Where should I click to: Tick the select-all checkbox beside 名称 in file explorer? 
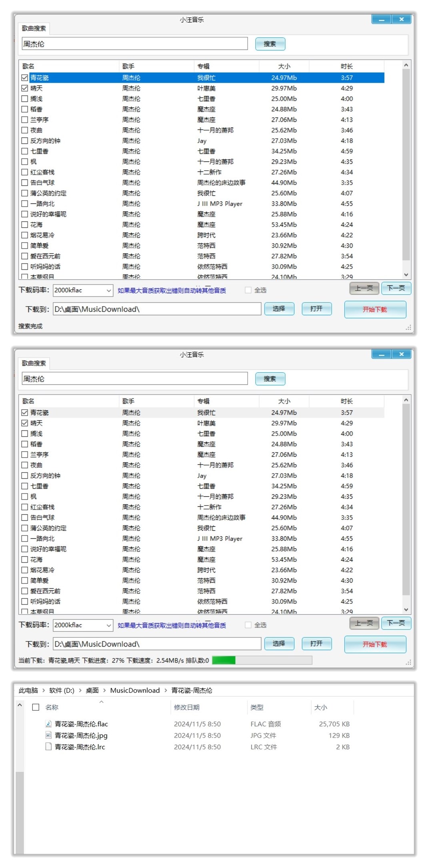(36, 707)
